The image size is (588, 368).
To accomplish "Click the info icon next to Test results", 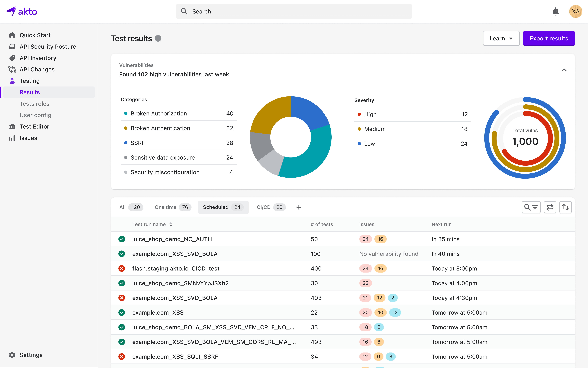I will pyautogui.click(x=158, y=38).
